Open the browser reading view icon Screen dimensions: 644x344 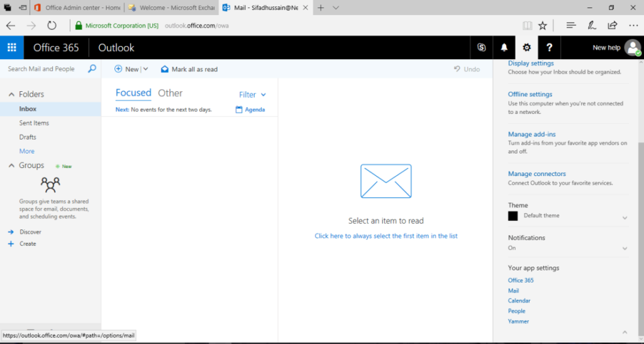click(528, 25)
